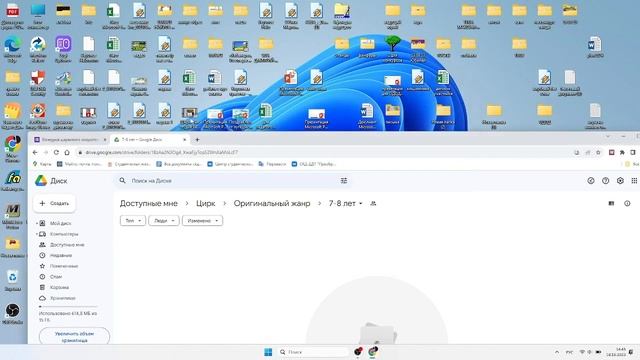640x360 pixels.
Task: Click the shared people icon beside 7-8 лет
Action: pyautogui.click(x=373, y=203)
